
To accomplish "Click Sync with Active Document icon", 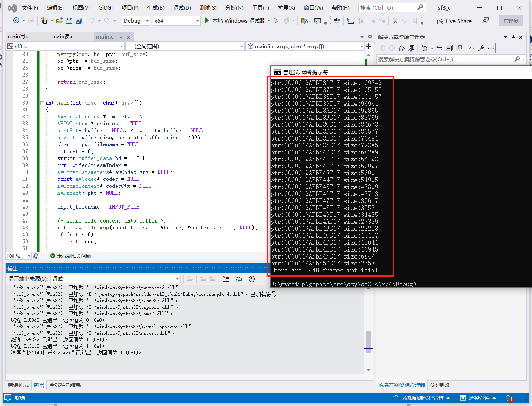I will click(x=439, y=48).
